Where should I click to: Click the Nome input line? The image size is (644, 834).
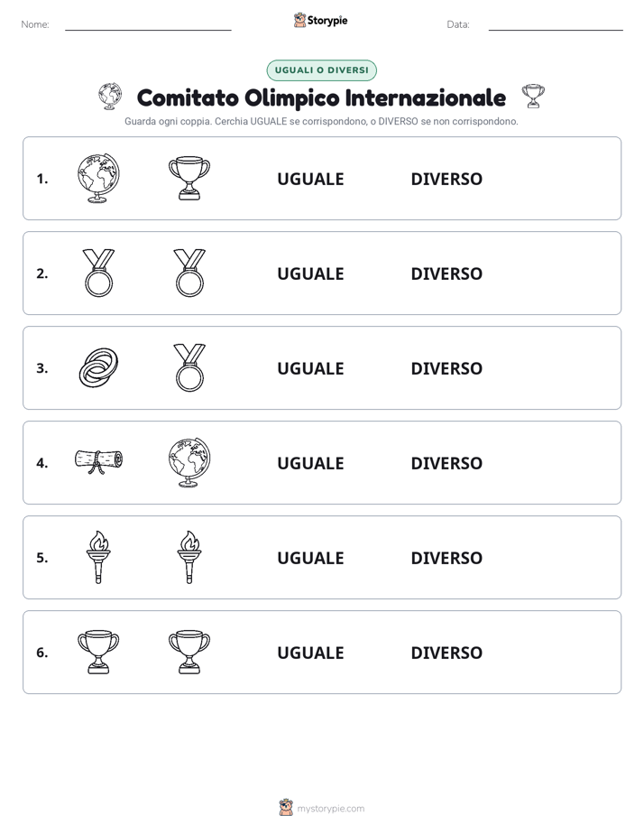coord(148,24)
